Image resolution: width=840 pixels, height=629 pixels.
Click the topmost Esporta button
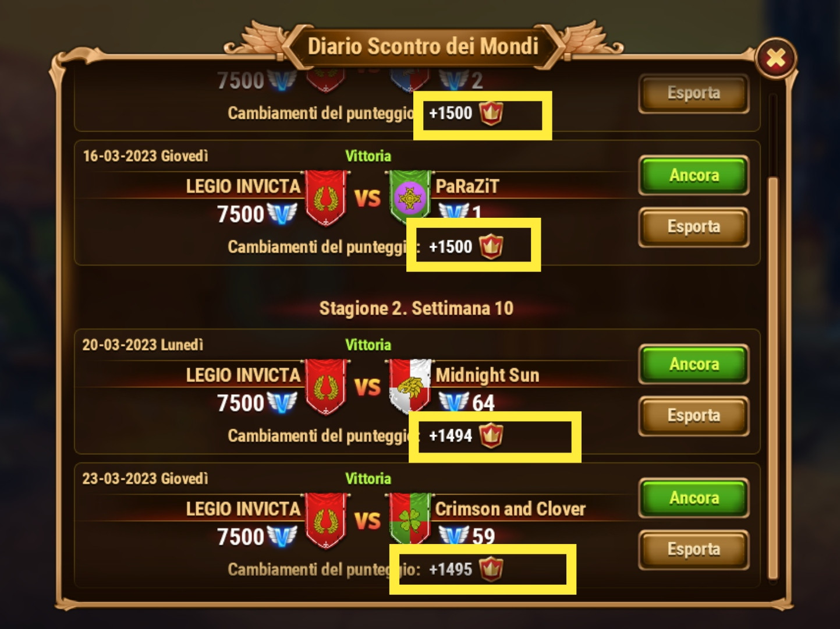click(x=693, y=93)
